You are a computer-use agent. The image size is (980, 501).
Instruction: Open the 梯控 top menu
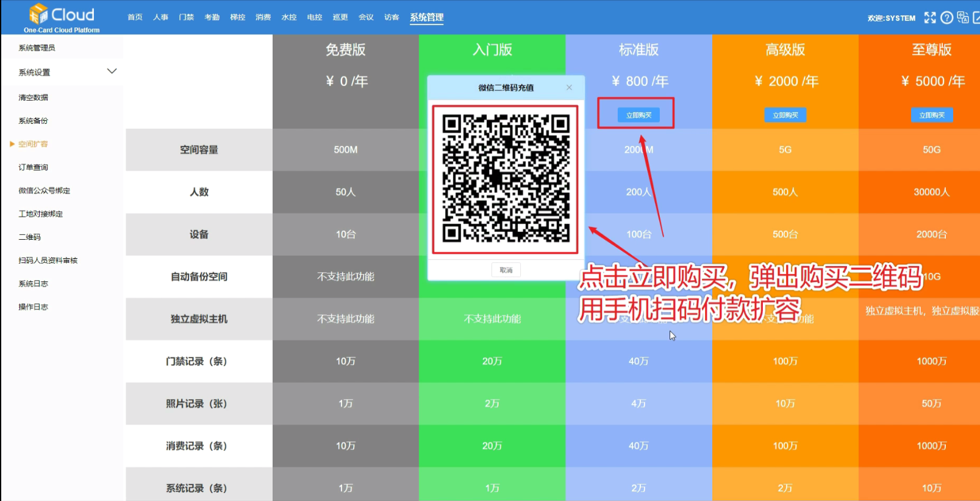(237, 17)
